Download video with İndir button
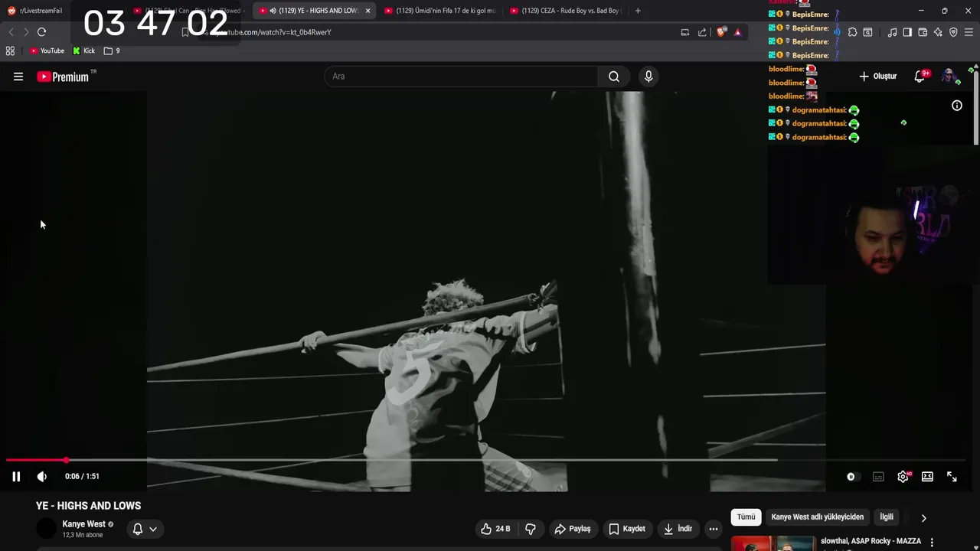 pos(678,529)
